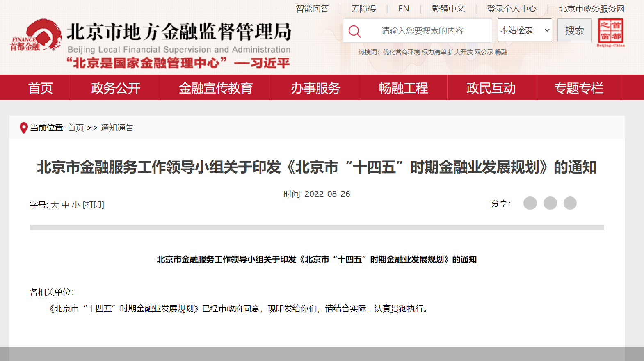Open the 本站检索 search scope dropdown
644x361 pixels.
pyautogui.click(x=524, y=30)
